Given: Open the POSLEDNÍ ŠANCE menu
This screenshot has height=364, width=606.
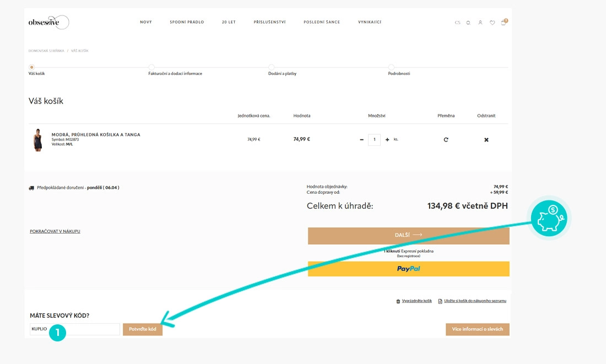Looking at the screenshot, I should pos(322,22).
